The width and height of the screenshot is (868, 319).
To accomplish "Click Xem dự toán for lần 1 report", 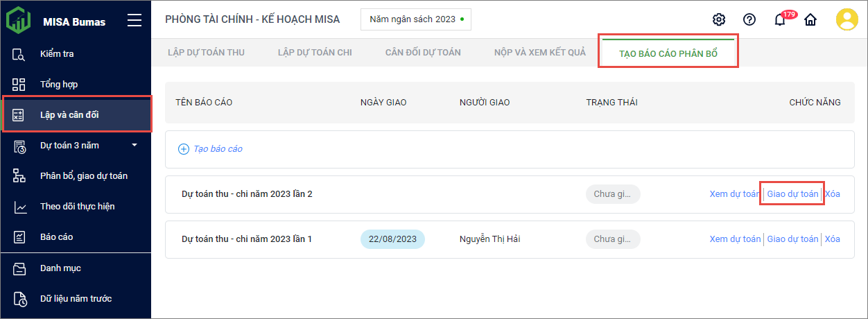I will pyautogui.click(x=735, y=239).
